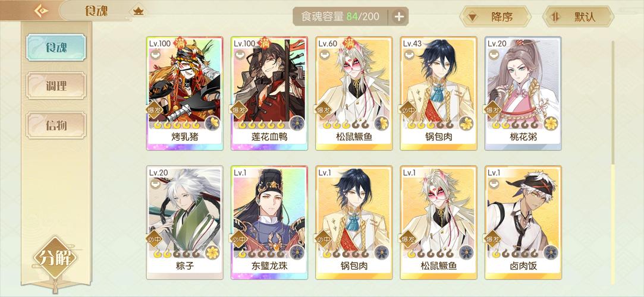The width and height of the screenshot is (644, 297).
Task: Toggle the lock bubble on 烤乳猪 card
Action: tap(155, 55)
